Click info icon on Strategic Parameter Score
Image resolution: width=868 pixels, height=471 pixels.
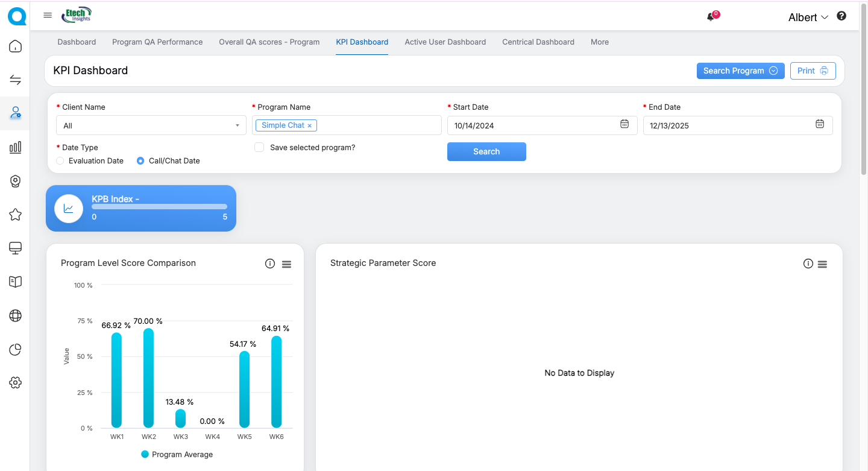coord(808,264)
